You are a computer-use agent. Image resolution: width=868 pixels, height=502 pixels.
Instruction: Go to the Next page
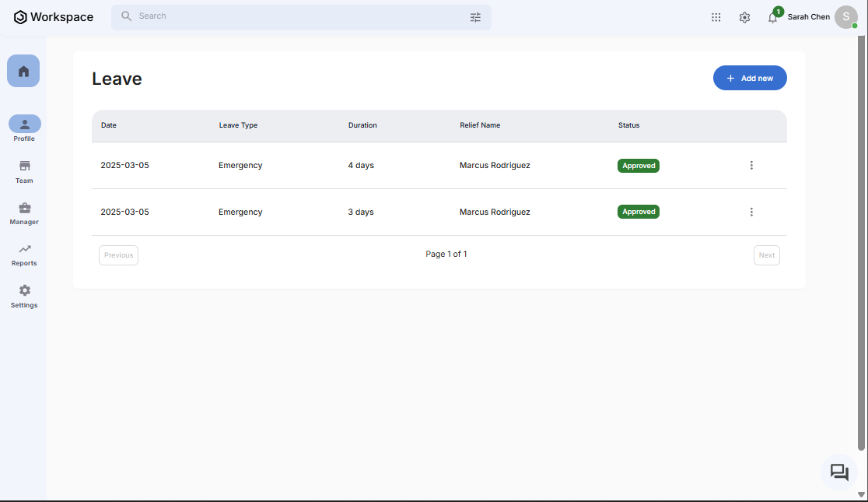click(766, 255)
